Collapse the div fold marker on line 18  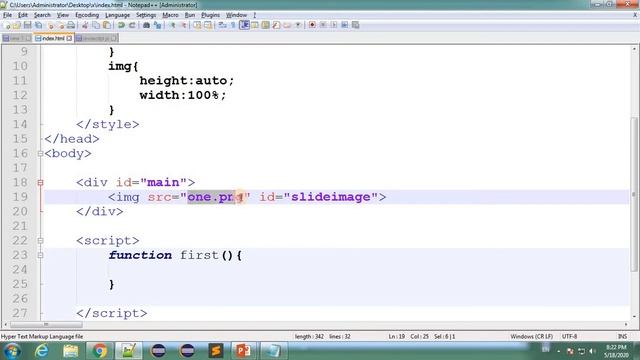40,182
